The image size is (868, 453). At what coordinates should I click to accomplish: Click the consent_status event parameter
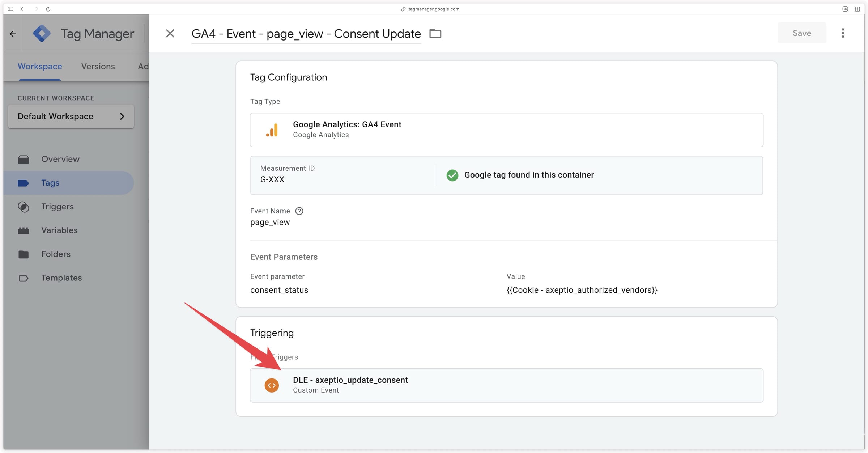[x=279, y=290]
